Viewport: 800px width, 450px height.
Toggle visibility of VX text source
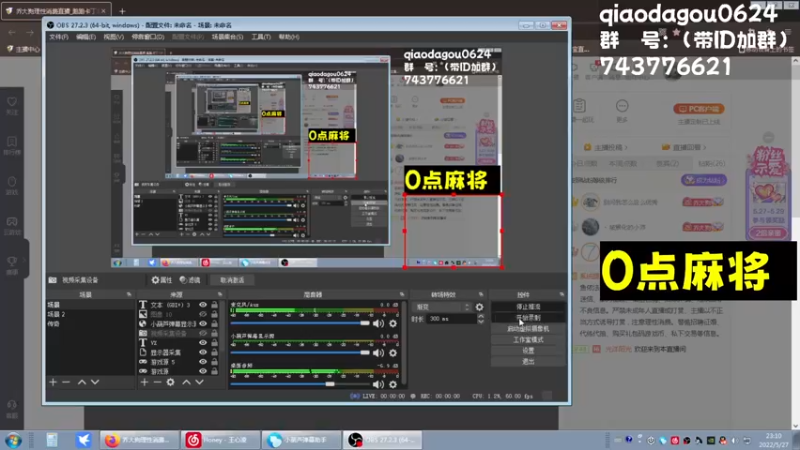203,343
